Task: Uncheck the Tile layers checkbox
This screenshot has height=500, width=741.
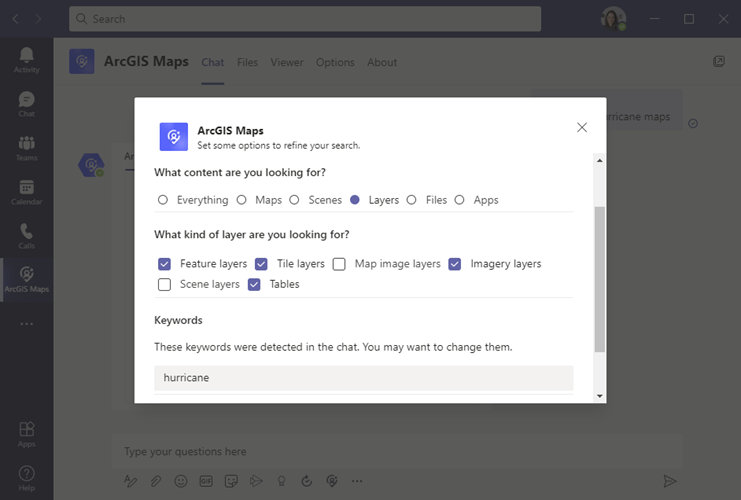Action: (261, 264)
